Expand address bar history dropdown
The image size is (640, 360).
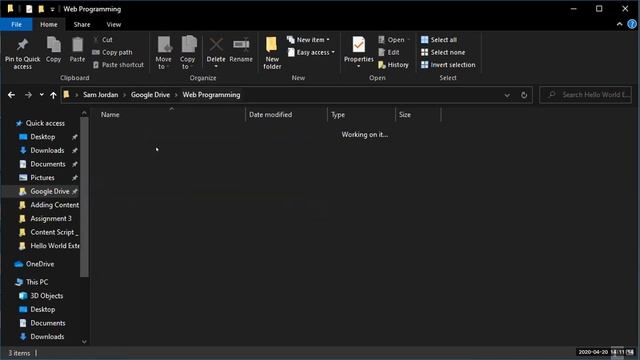point(507,95)
